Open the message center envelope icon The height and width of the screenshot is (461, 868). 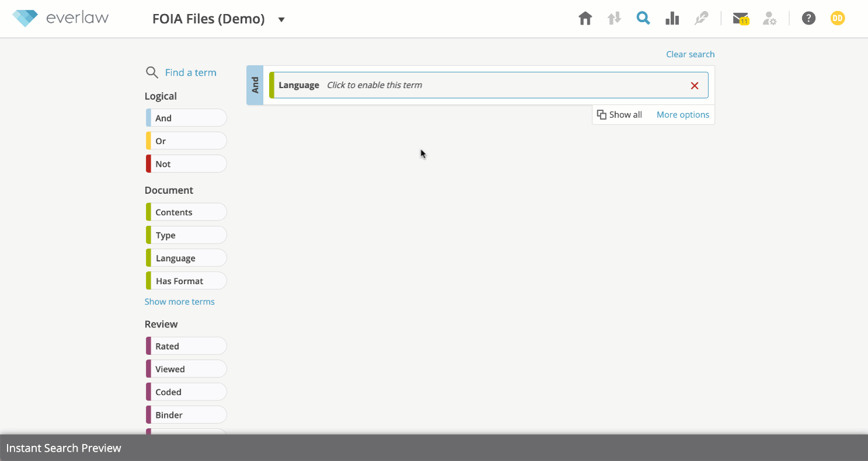tap(741, 19)
